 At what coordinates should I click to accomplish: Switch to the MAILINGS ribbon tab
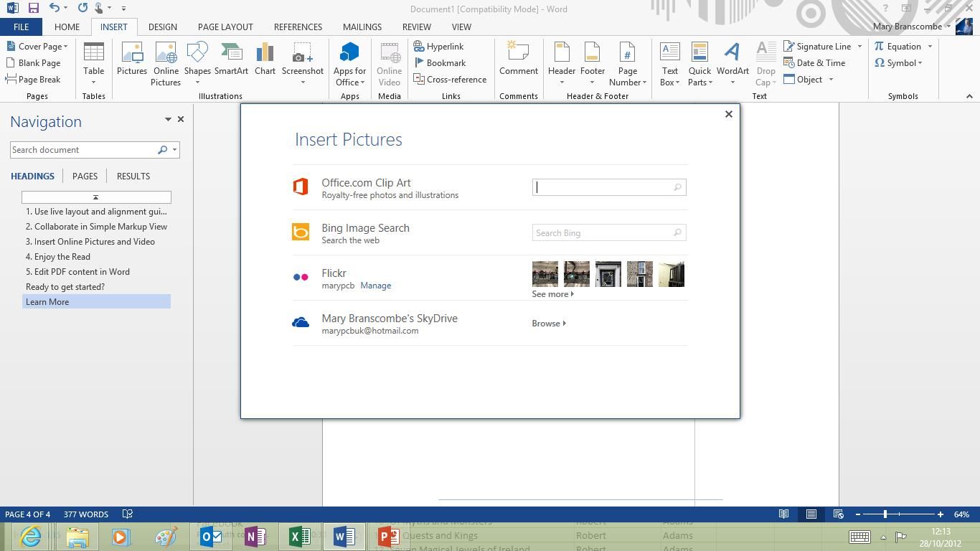(362, 27)
